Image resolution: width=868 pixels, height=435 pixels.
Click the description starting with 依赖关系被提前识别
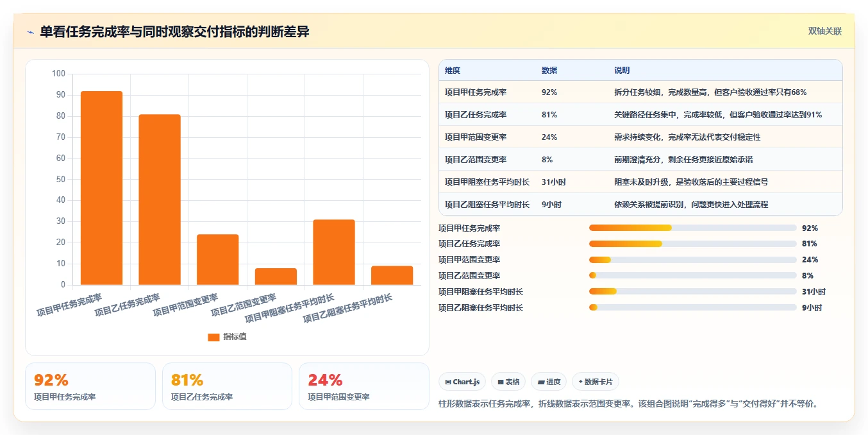[691, 205]
